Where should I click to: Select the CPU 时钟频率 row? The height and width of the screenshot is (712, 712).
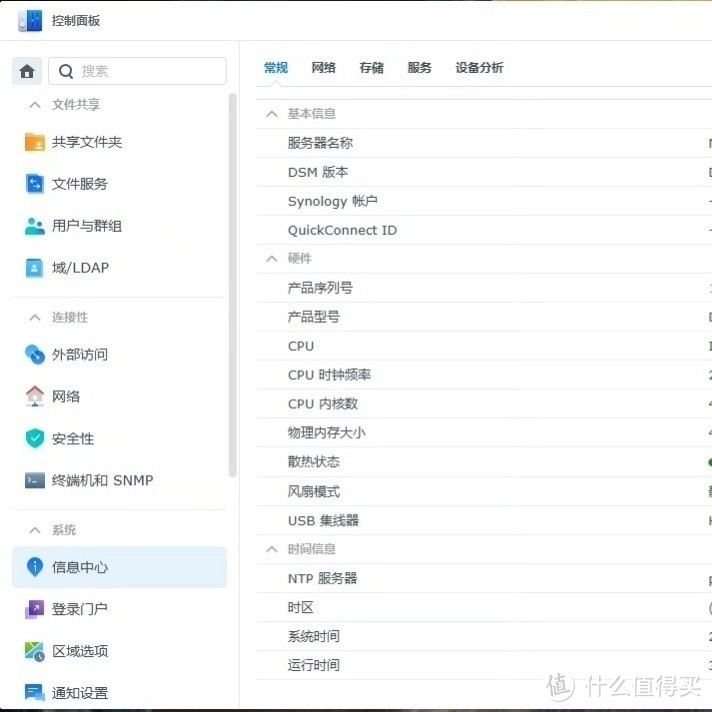484,375
